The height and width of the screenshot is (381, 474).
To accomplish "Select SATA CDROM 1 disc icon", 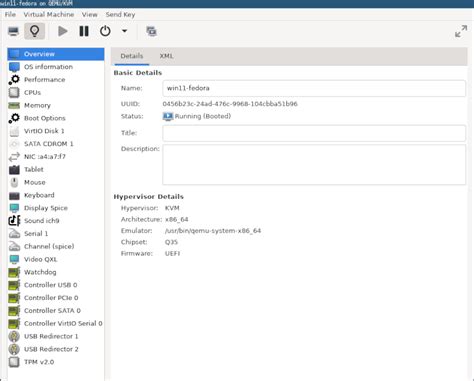I will point(14,144).
